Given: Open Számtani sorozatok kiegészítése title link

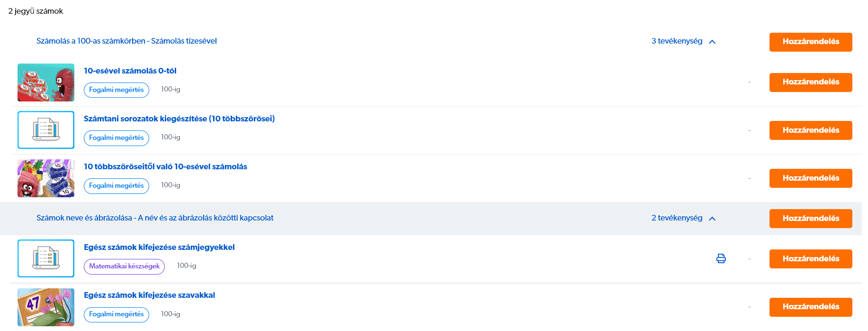Looking at the screenshot, I should (x=179, y=119).
